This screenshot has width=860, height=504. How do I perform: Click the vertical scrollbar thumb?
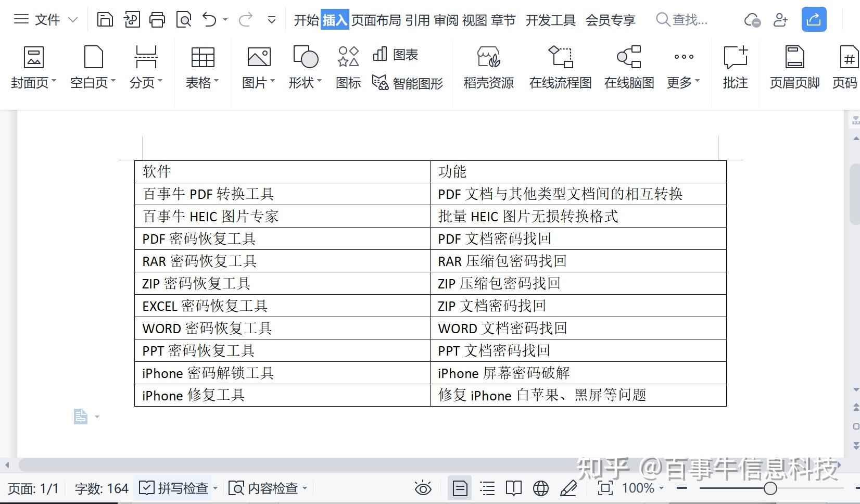(855, 194)
